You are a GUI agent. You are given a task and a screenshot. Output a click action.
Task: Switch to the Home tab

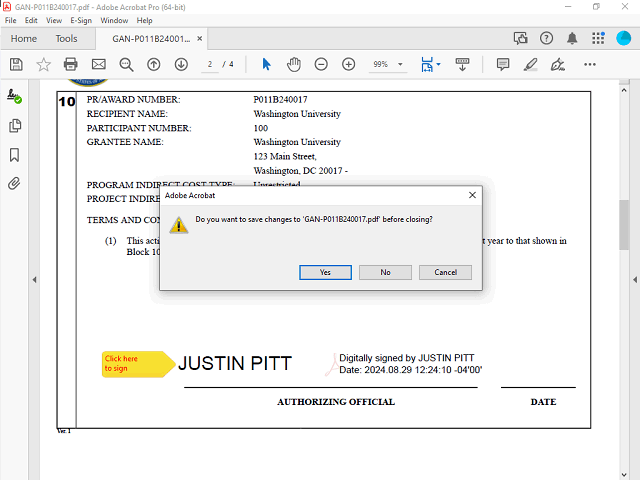pyautogui.click(x=24, y=38)
